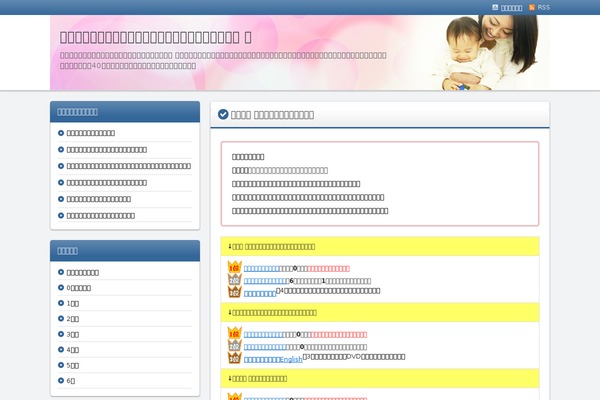The height and width of the screenshot is (400, 600).
Task: Click the sitemap icon left of RSS
Action: [x=495, y=7]
